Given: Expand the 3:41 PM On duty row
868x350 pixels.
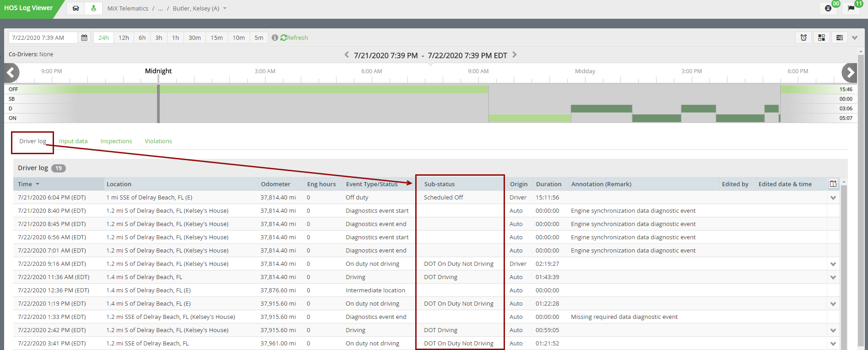Looking at the screenshot, I should point(833,344).
